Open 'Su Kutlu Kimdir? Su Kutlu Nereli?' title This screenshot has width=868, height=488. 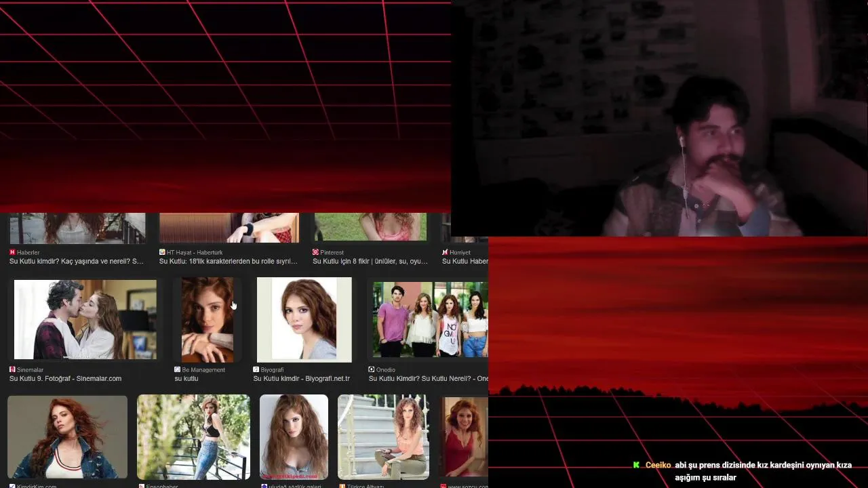click(x=429, y=378)
